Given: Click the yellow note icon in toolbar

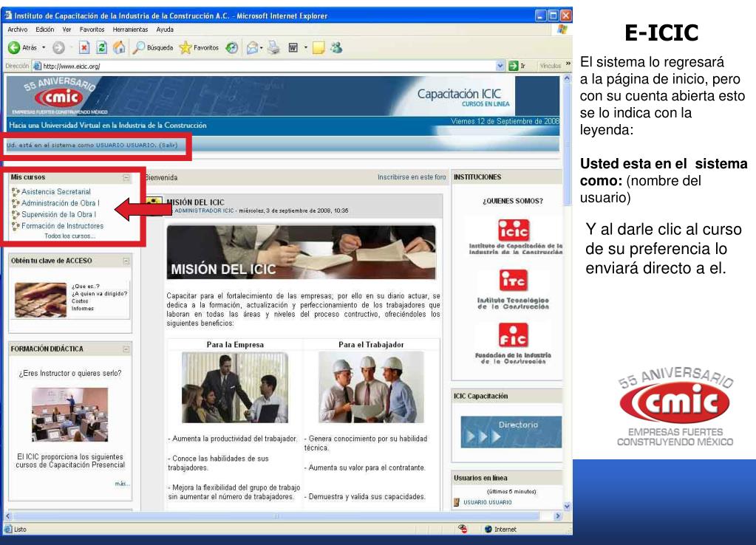Looking at the screenshot, I should 319,47.
